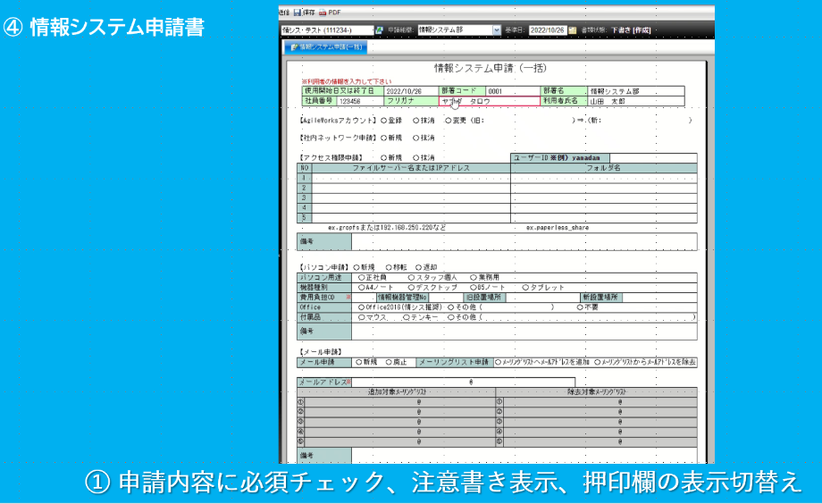Viewport: 822px width, 504px height.
Task: Select 抹消 radio for アクセス権限申請
Action: 416,158
